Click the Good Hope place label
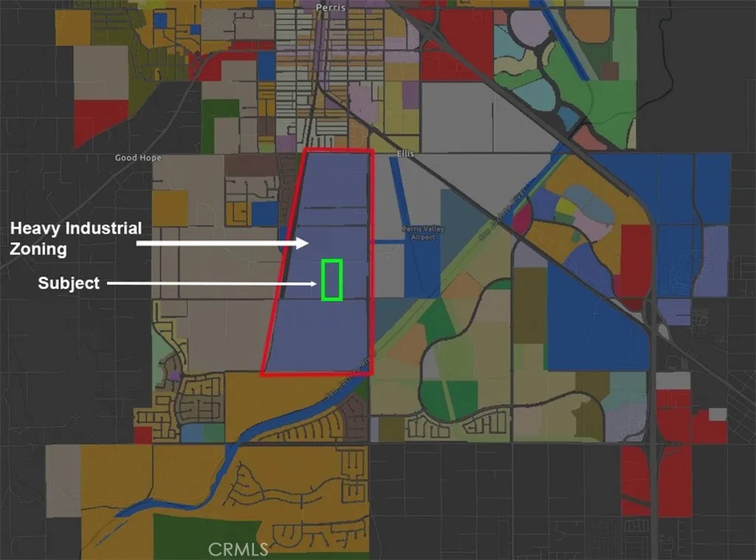The image size is (756, 560). [x=138, y=158]
